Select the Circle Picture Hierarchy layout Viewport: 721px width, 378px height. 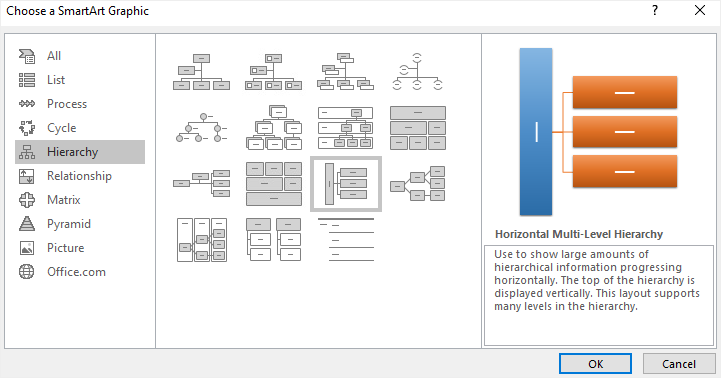coord(201,127)
